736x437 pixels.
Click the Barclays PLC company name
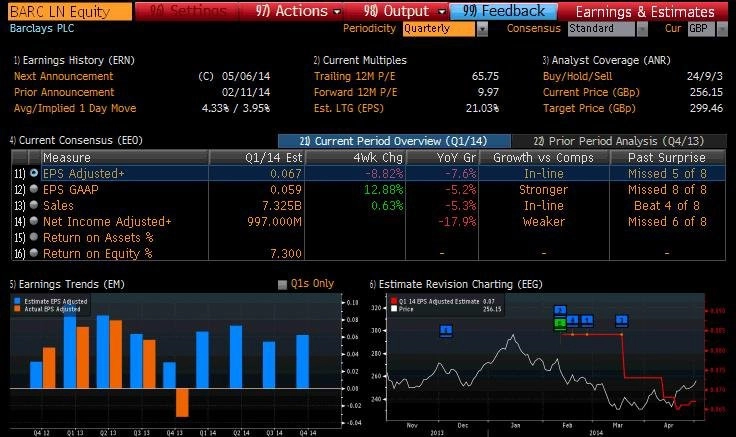(42, 28)
